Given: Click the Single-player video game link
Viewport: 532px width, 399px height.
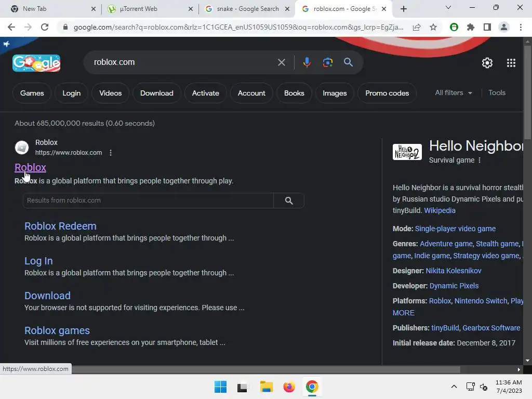Looking at the screenshot, I should pyautogui.click(x=455, y=229).
